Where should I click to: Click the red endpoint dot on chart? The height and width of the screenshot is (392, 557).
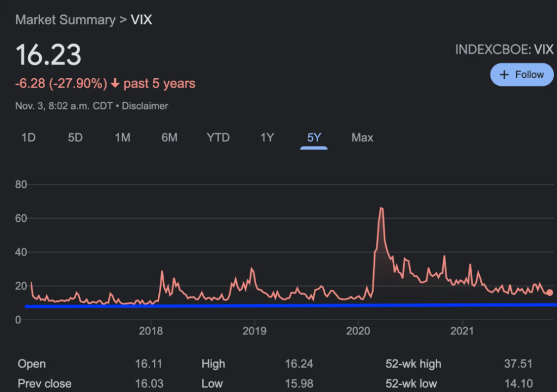tap(549, 293)
